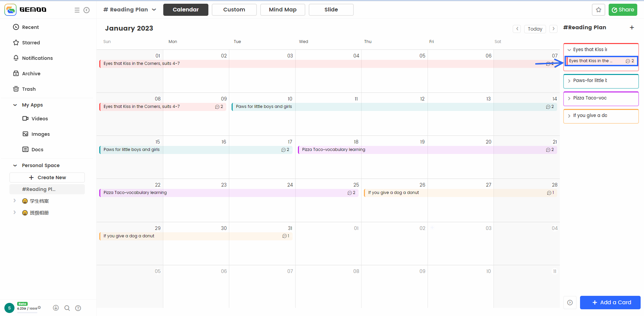Click the comment icon on January 14 event
The image size is (644, 316).
(x=548, y=107)
